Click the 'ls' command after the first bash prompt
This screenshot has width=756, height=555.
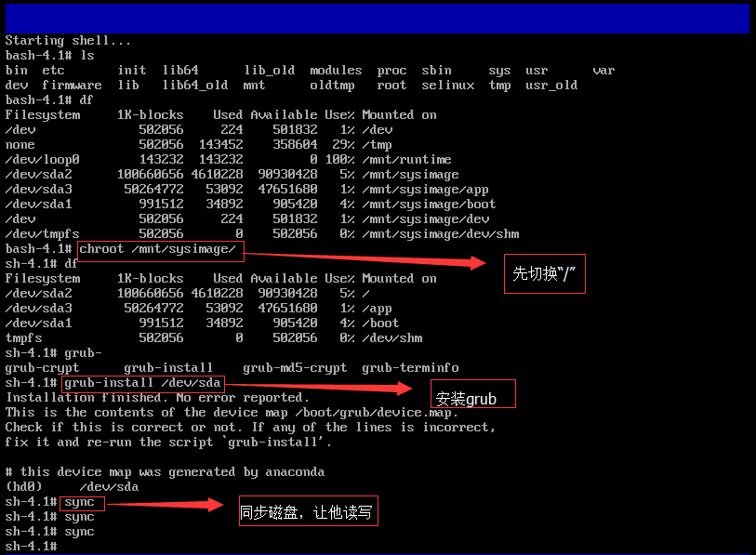pyautogui.click(x=87, y=56)
